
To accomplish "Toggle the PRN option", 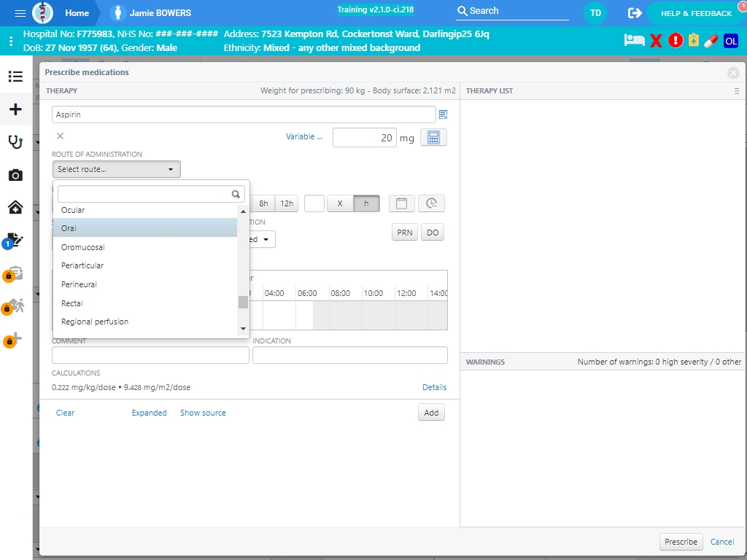I will 404,233.
